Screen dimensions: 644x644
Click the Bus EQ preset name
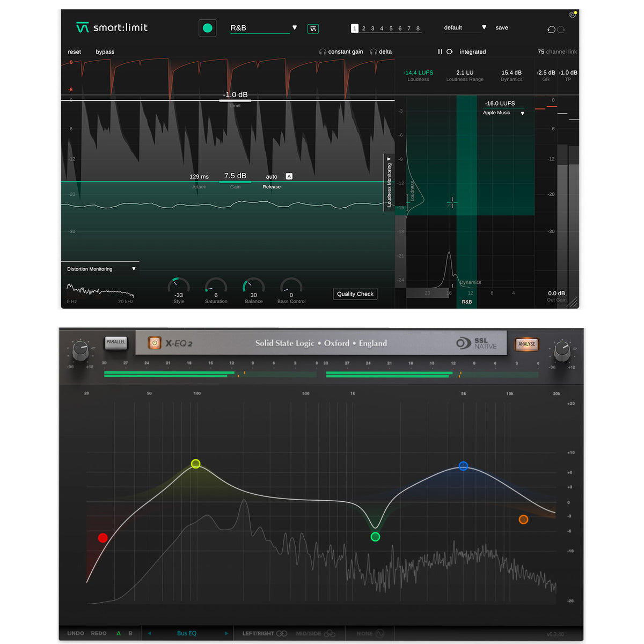click(x=187, y=633)
